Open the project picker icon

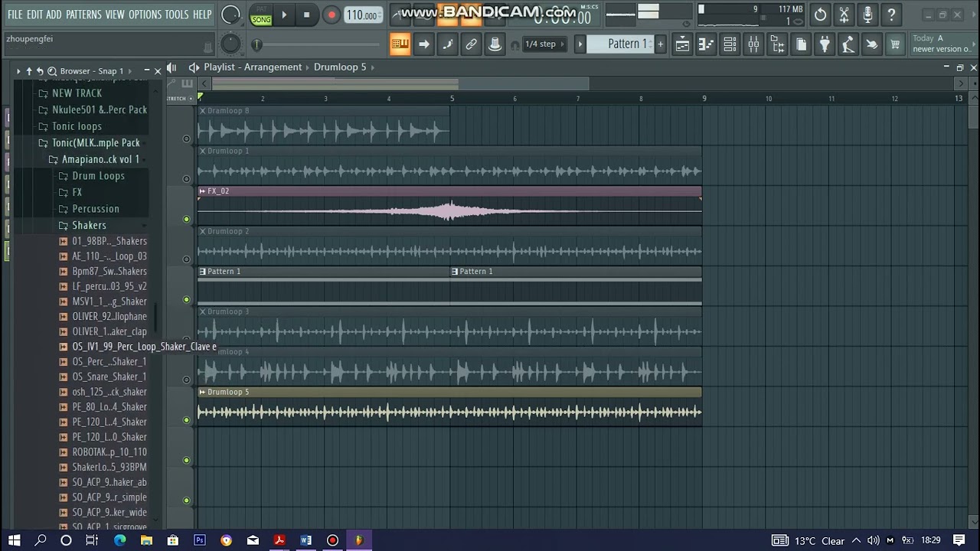tap(801, 44)
